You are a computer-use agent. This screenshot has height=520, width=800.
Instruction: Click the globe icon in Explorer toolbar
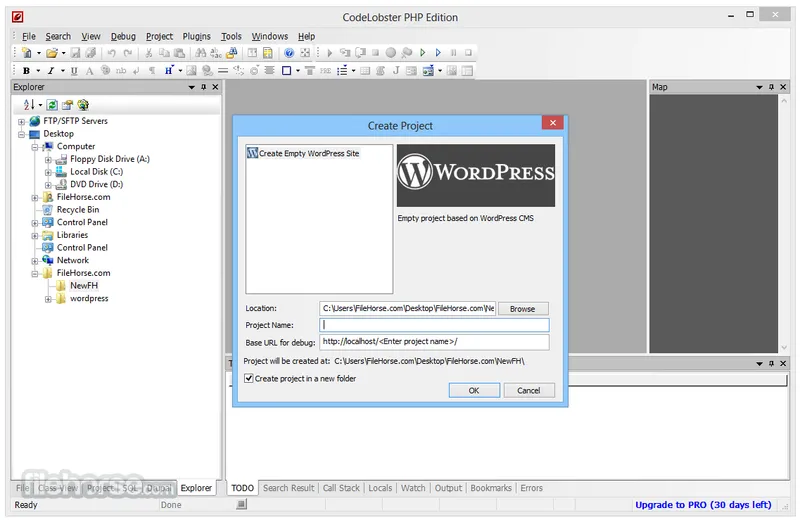click(83, 105)
